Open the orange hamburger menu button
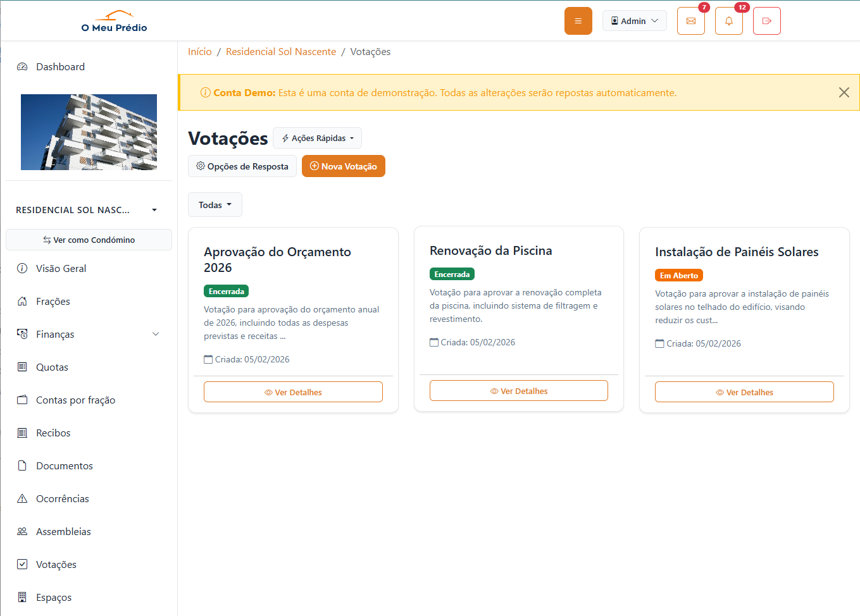Image resolution: width=860 pixels, height=616 pixels. click(x=578, y=21)
